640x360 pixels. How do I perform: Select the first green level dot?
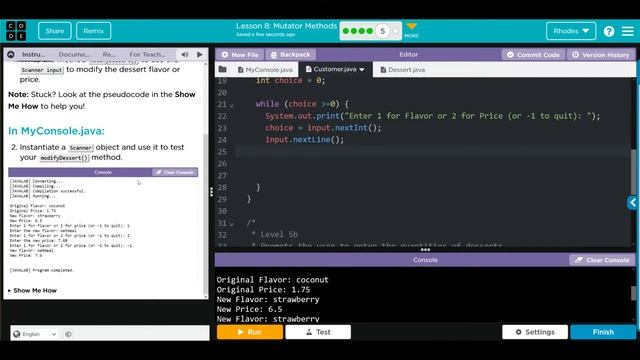[346, 31]
